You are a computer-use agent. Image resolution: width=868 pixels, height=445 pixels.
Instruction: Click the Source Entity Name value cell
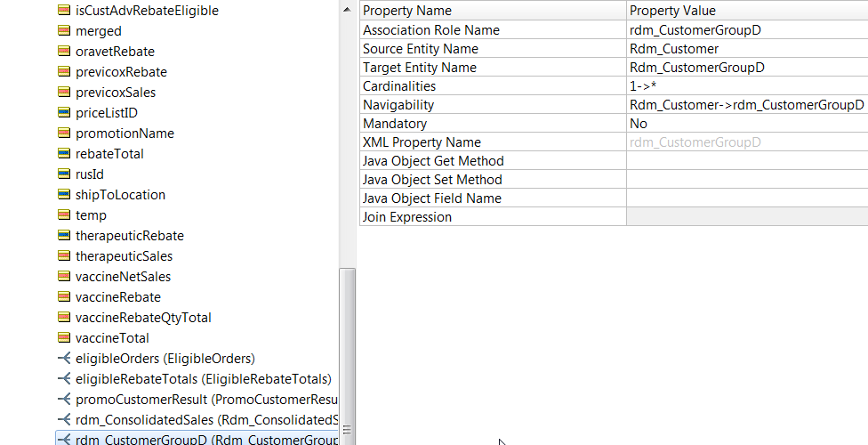747,49
